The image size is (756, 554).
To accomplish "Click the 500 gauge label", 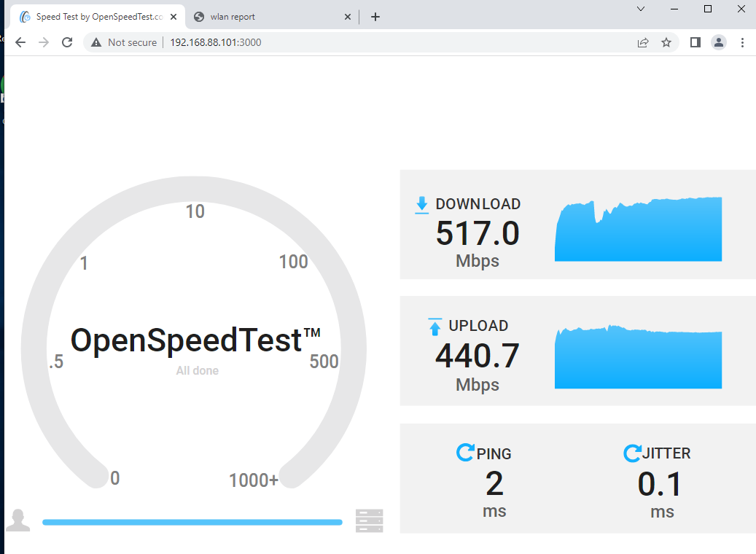I will coord(324,362).
